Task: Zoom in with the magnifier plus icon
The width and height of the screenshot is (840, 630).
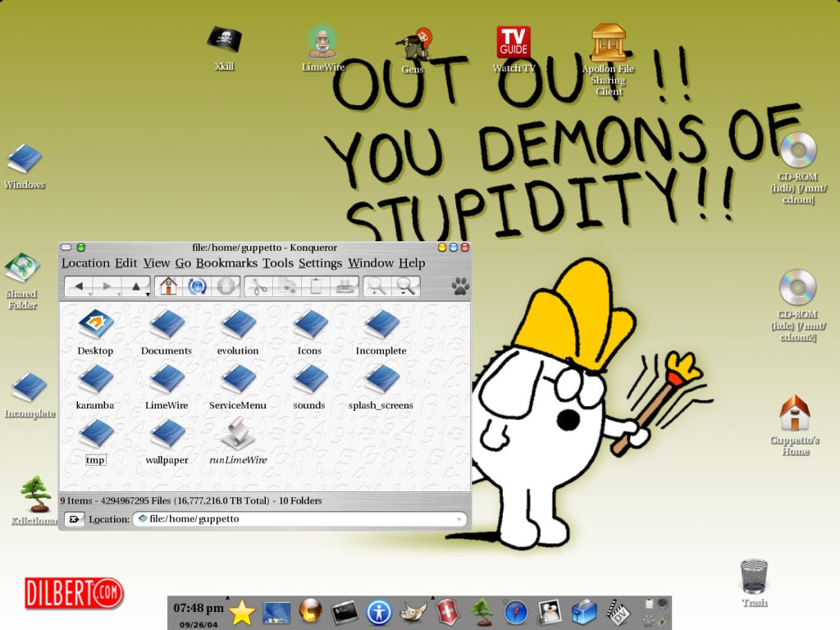Action: click(x=377, y=286)
